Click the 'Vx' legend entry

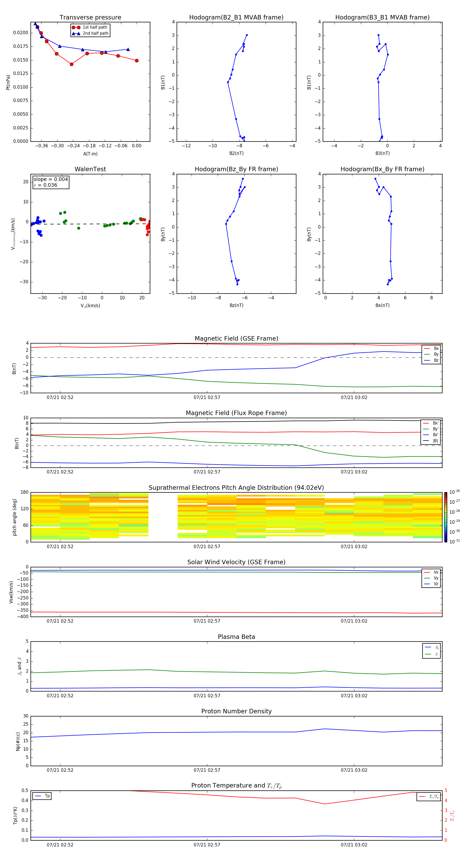tap(431, 572)
